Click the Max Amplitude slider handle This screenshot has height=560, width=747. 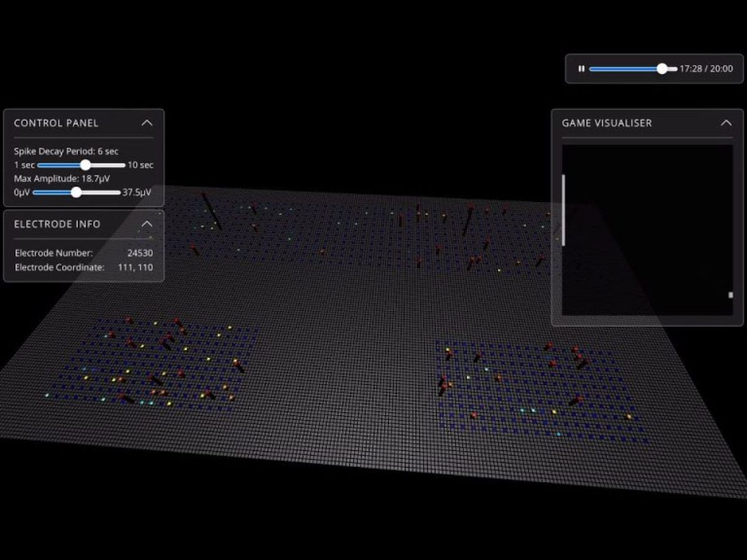tap(76, 192)
